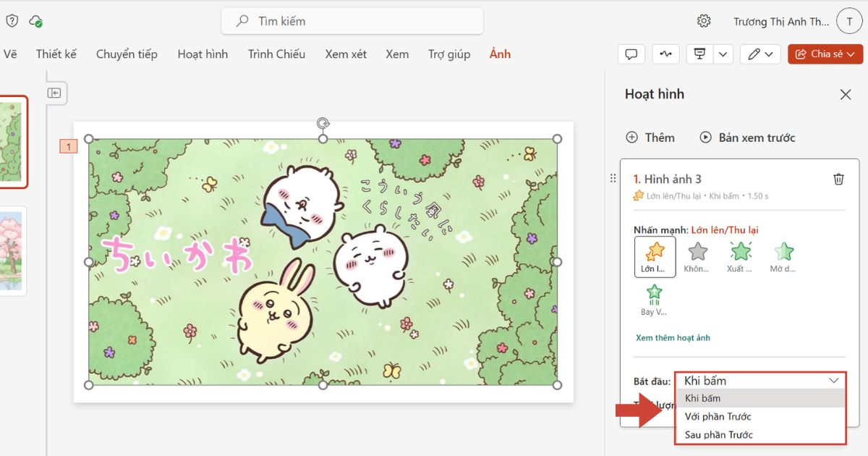
Task: Click the Chia sẻ share button
Action: (825, 54)
